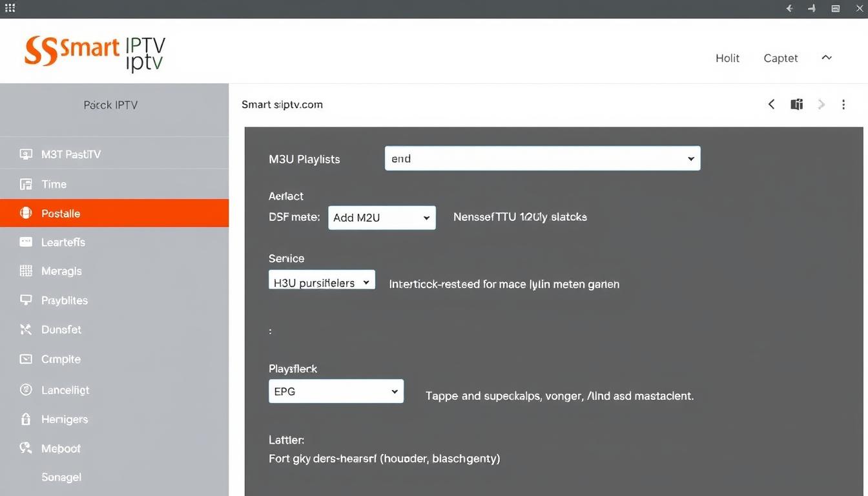The height and width of the screenshot is (496, 868).
Task: Select Time in sidebar
Action: [114, 184]
